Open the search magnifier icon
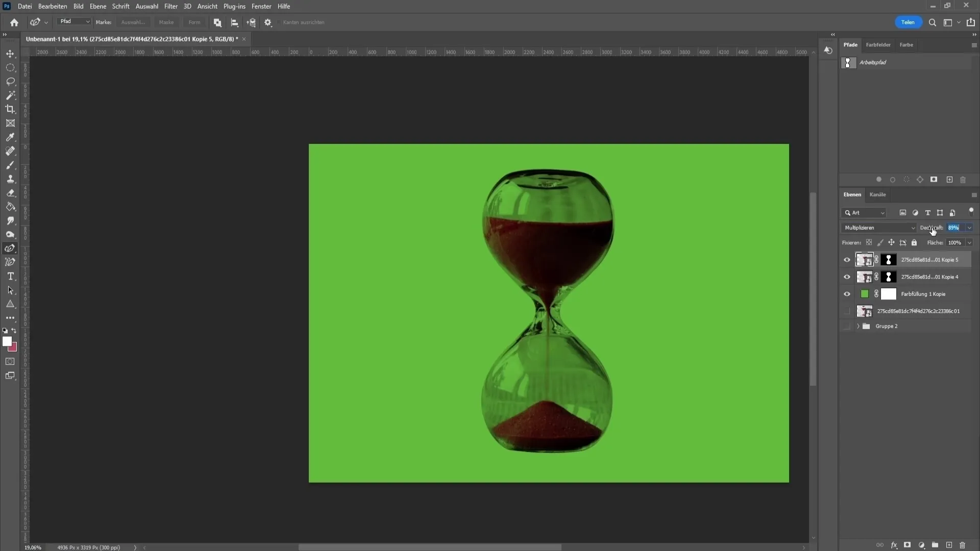 pos(933,22)
